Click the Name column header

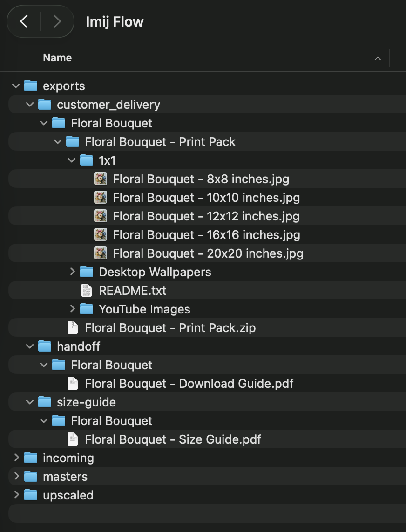tap(57, 58)
